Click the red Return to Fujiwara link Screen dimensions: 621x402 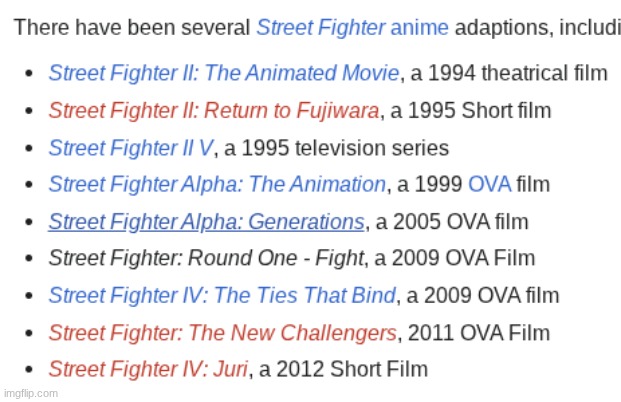coord(213,110)
